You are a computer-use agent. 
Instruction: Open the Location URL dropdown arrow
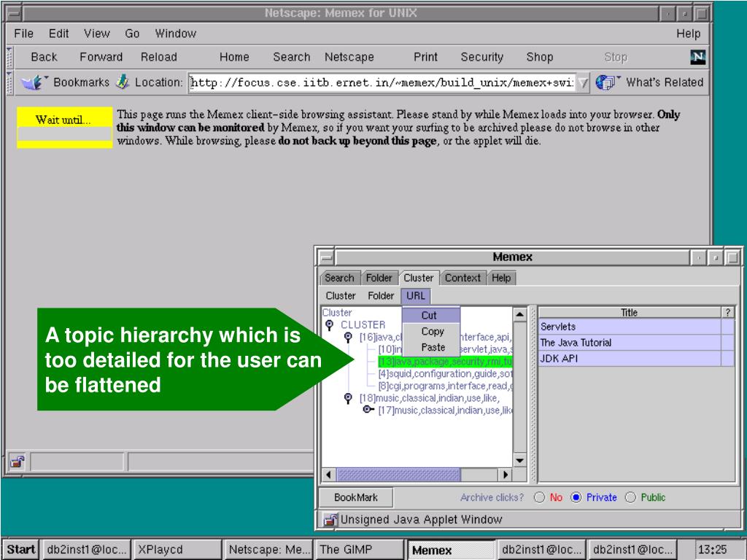coord(583,83)
